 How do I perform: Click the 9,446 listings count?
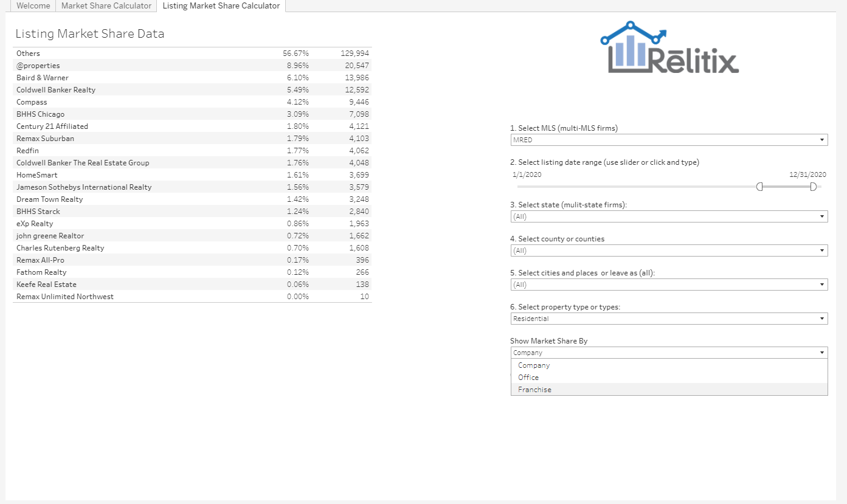(359, 102)
